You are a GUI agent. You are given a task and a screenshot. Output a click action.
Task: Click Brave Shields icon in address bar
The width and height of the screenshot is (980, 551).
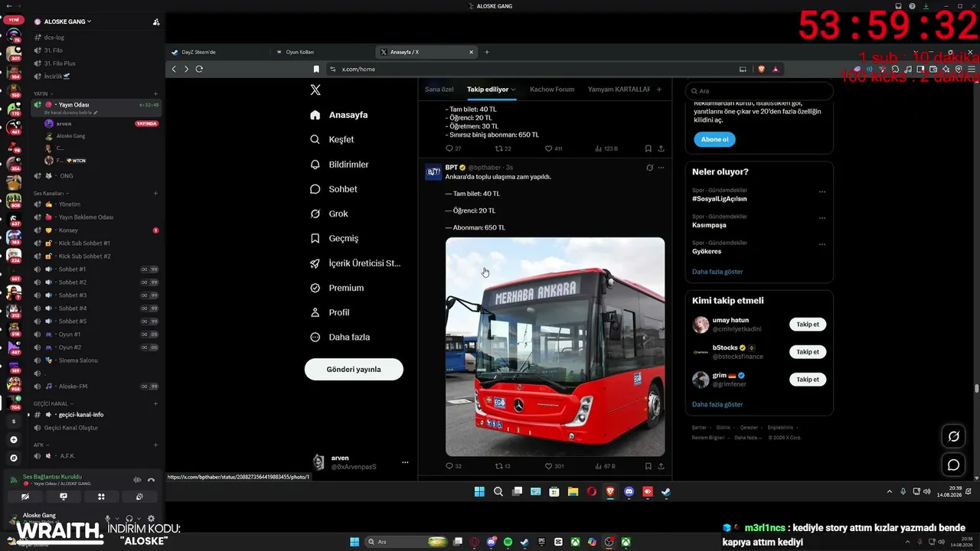tap(761, 69)
